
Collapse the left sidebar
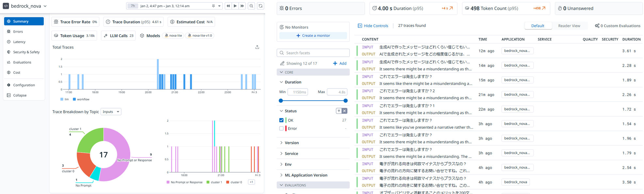(20, 95)
